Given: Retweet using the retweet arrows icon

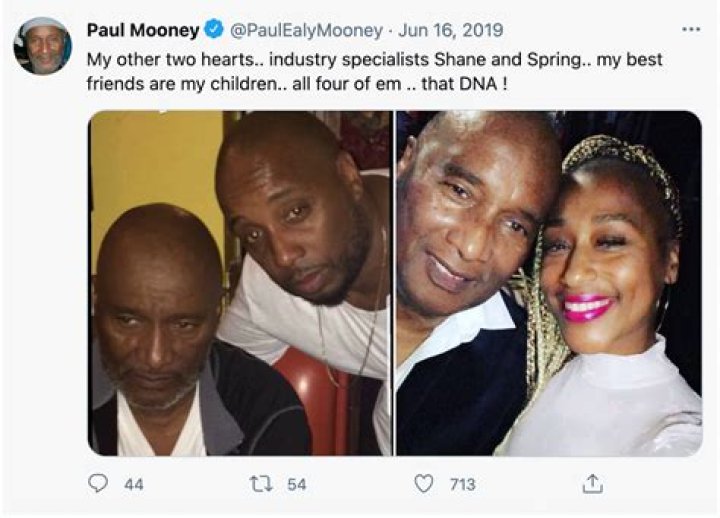Looking at the screenshot, I should tap(259, 484).
